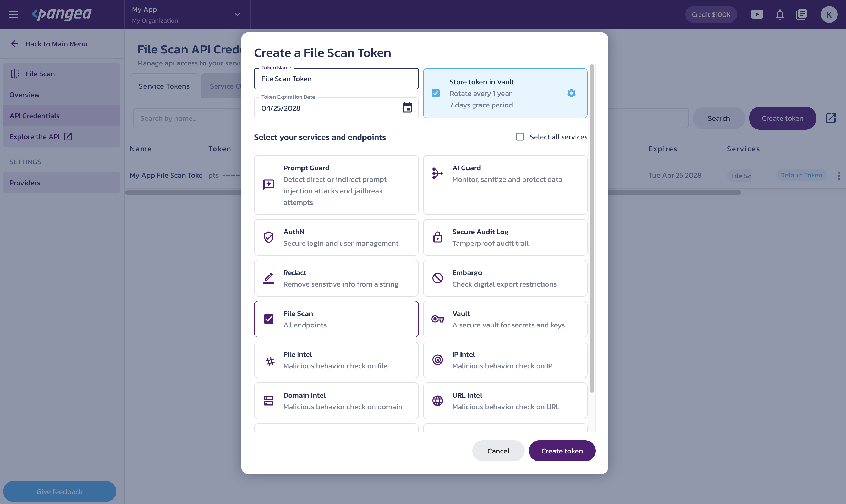Screen dimensions: 846x504
Task: Open the Overview sidebar item
Action: [62, 95]
